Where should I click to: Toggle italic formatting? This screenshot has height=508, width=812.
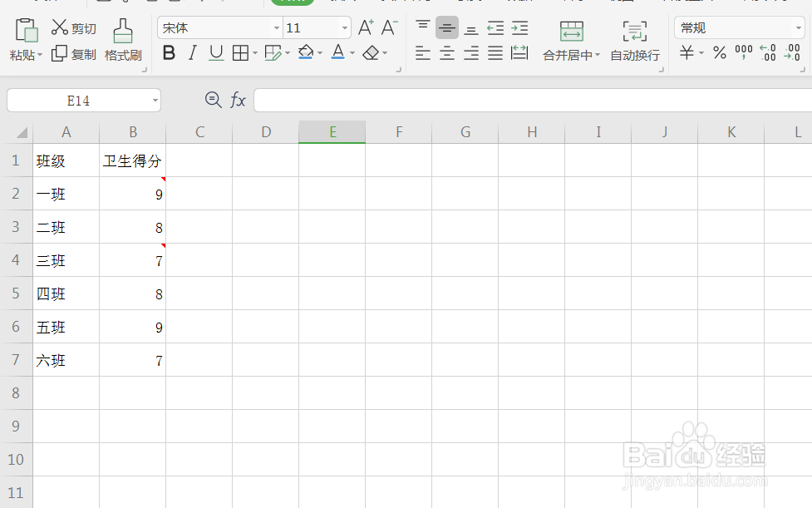[193, 53]
